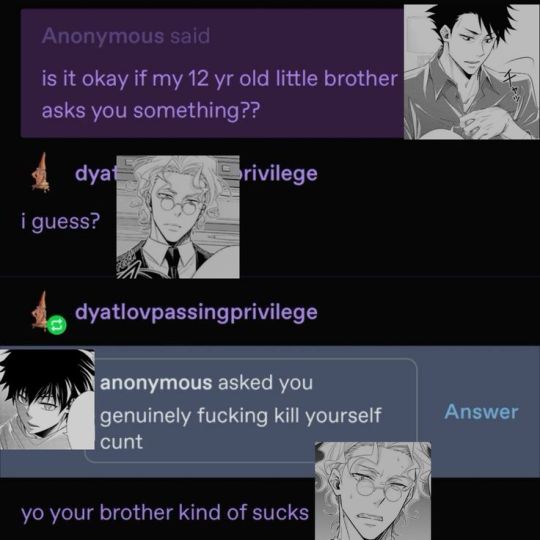Click the Japanese sound-effect text in top panel

pos(513,85)
